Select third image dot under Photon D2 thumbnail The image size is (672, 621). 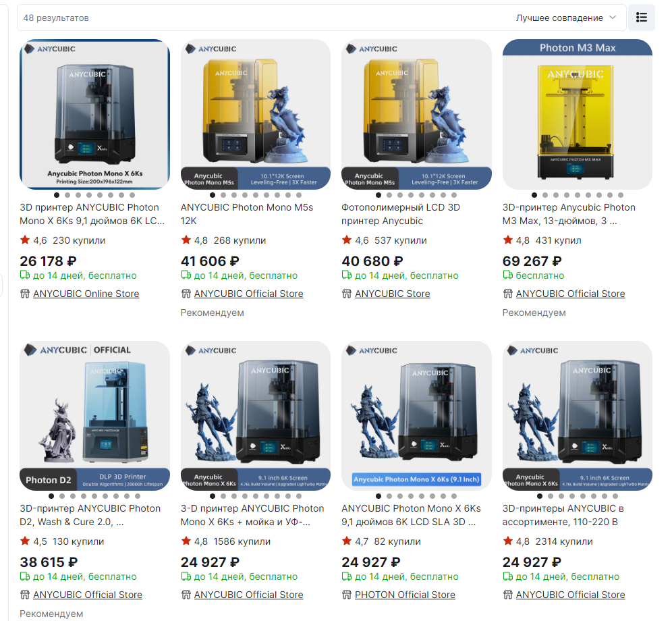point(73,496)
